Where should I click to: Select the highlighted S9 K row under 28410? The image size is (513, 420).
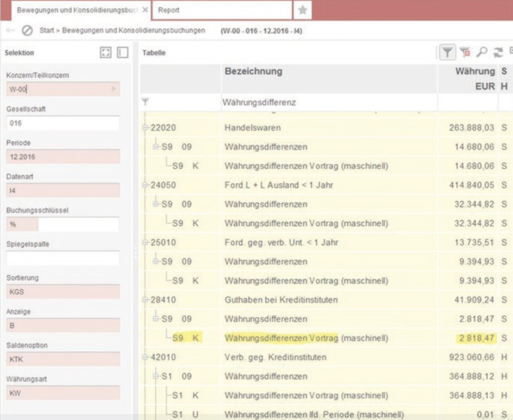click(x=326, y=338)
